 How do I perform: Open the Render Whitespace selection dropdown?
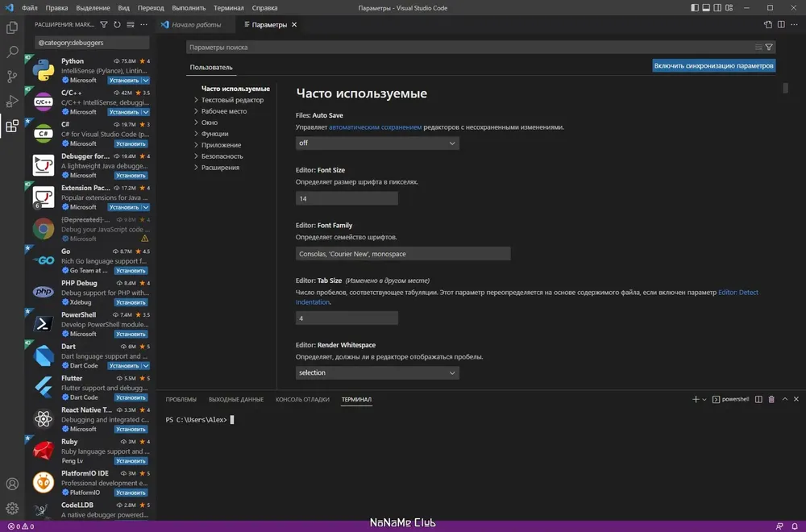click(x=377, y=372)
